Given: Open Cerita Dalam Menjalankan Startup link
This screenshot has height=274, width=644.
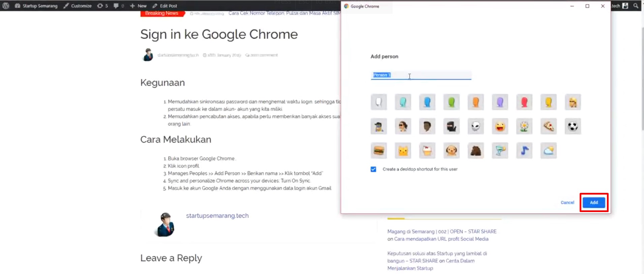Looking at the screenshot, I should click(431, 265).
